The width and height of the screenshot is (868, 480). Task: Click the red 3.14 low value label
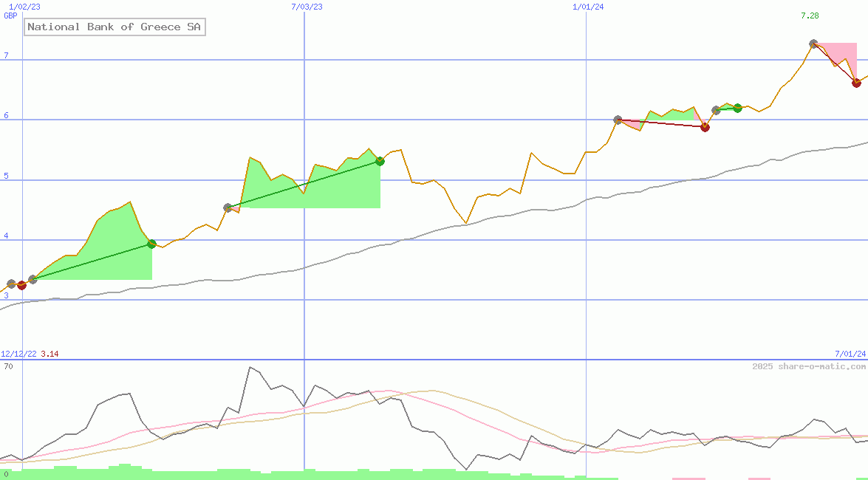tap(49, 354)
